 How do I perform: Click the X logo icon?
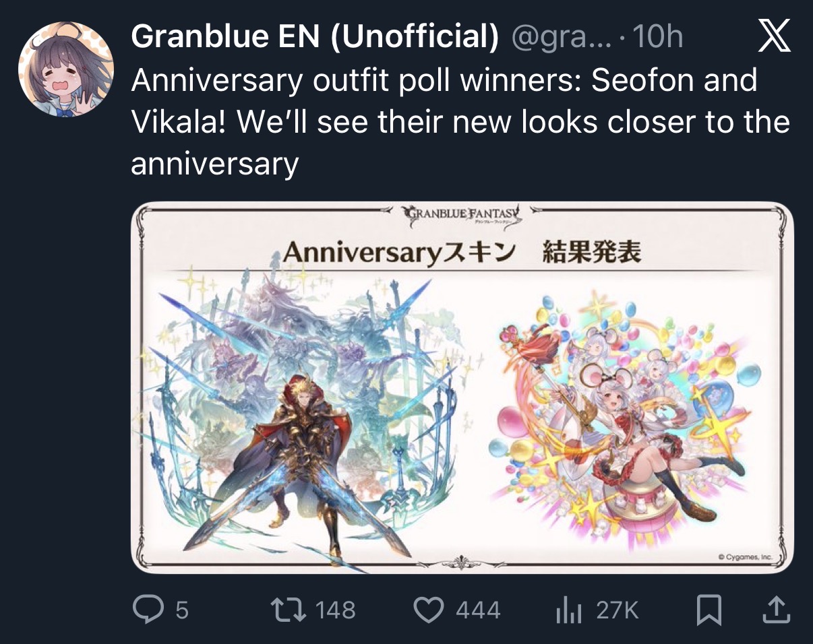click(775, 36)
